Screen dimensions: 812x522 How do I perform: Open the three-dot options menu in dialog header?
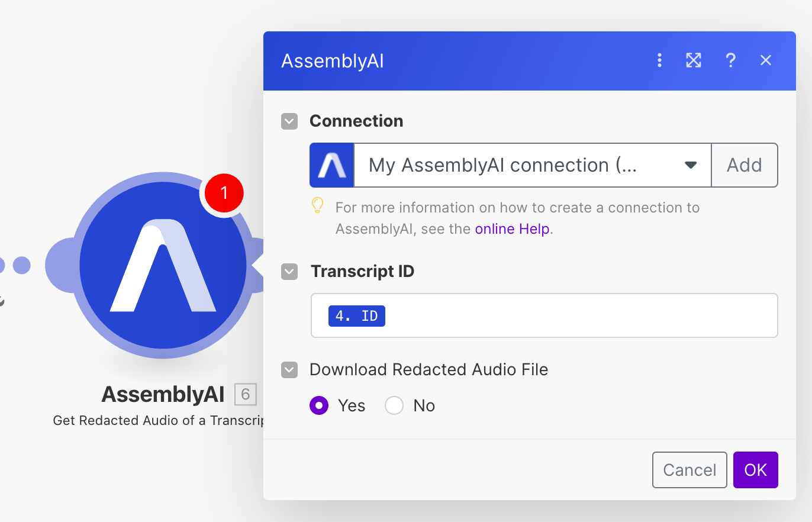(659, 60)
